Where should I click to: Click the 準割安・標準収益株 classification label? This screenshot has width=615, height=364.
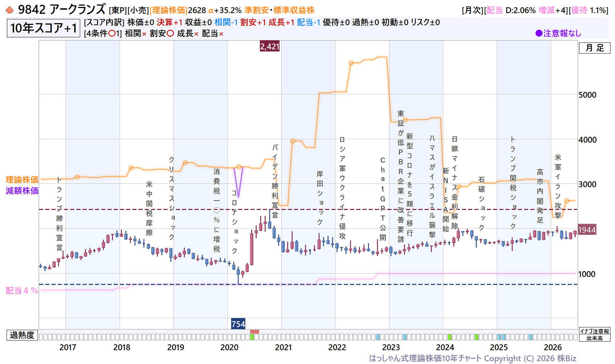coord(280,10)
